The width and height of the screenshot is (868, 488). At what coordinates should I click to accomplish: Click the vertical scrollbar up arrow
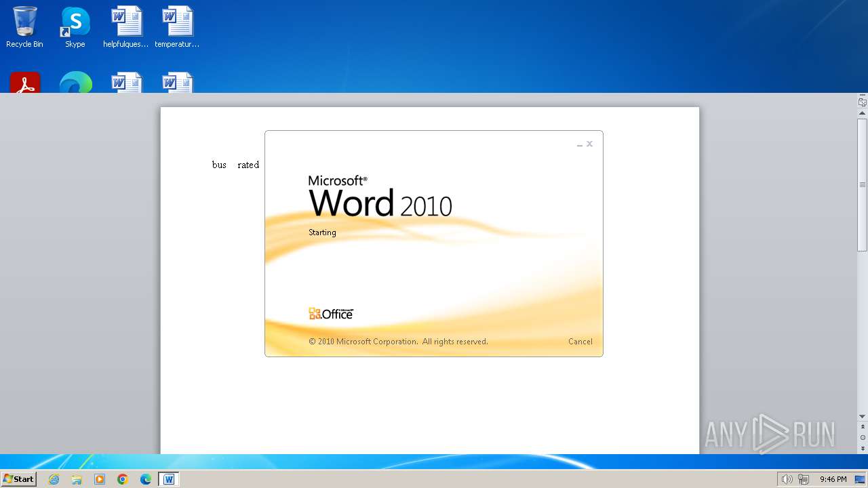click(x=863, y=113)
